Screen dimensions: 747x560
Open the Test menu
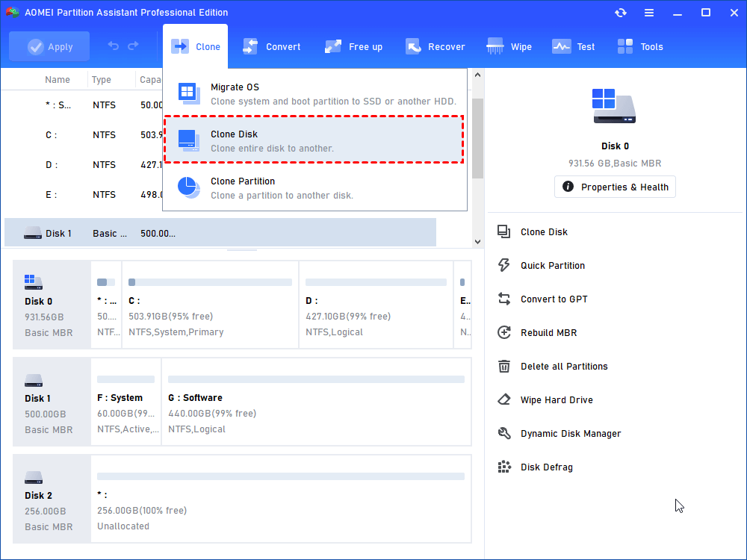coord(574,46)
